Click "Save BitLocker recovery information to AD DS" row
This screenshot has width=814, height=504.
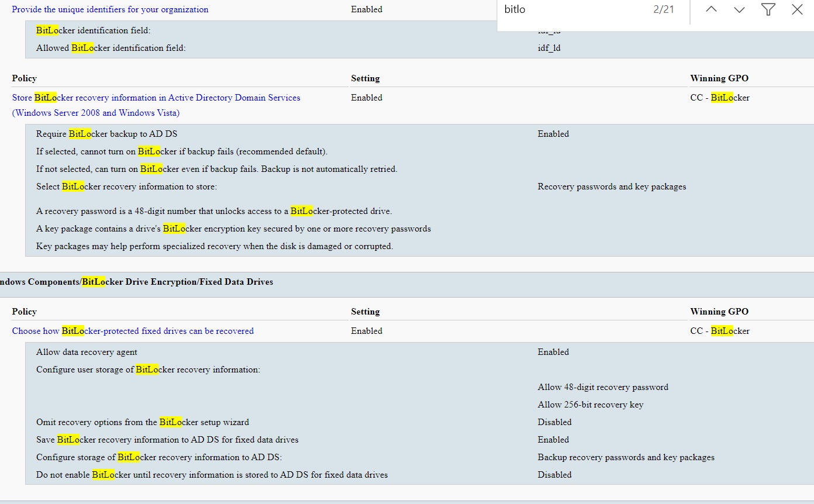pos(167,440)
